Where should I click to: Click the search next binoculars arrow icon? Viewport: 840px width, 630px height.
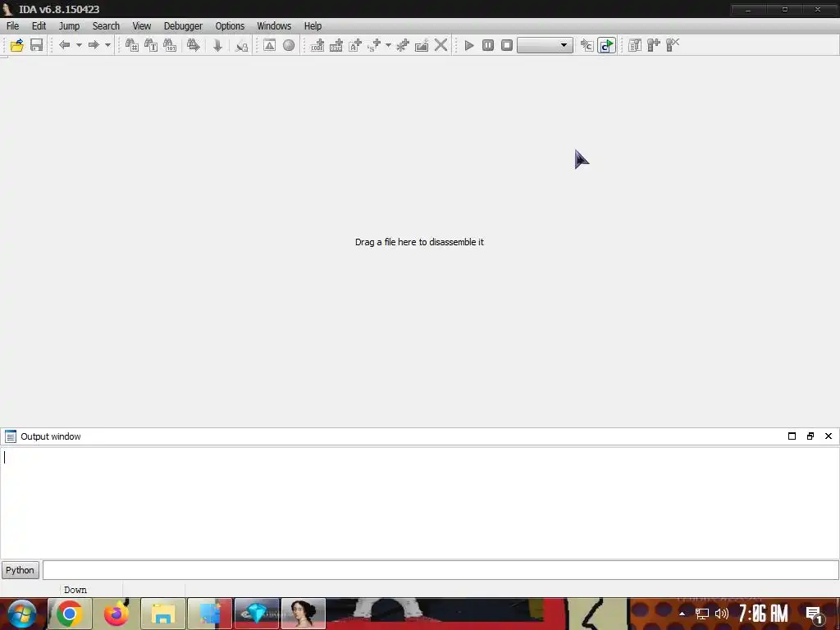(194, 46)
